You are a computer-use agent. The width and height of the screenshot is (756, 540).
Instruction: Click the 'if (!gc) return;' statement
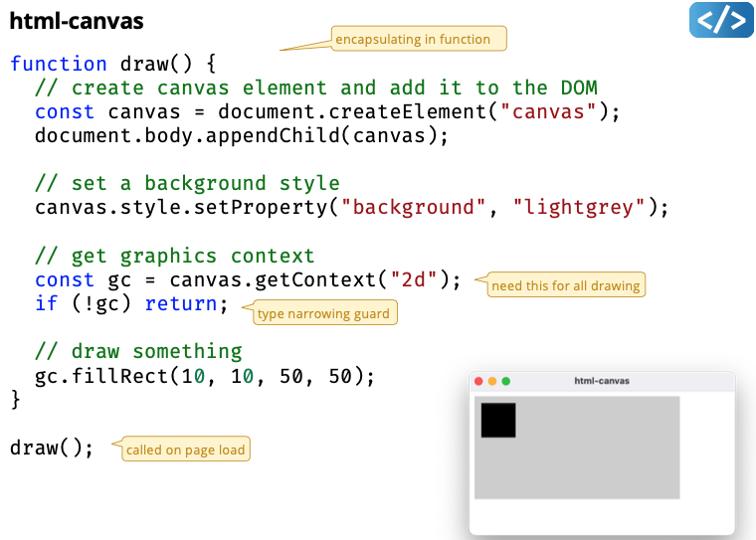point(131,303)
